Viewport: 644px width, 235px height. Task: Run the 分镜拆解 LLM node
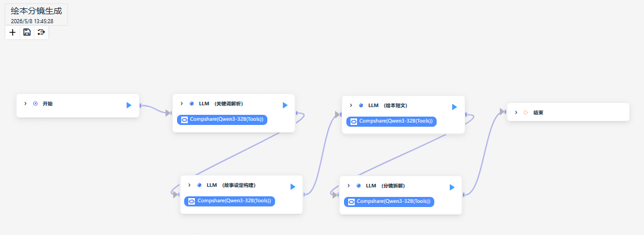click(452, 187)
